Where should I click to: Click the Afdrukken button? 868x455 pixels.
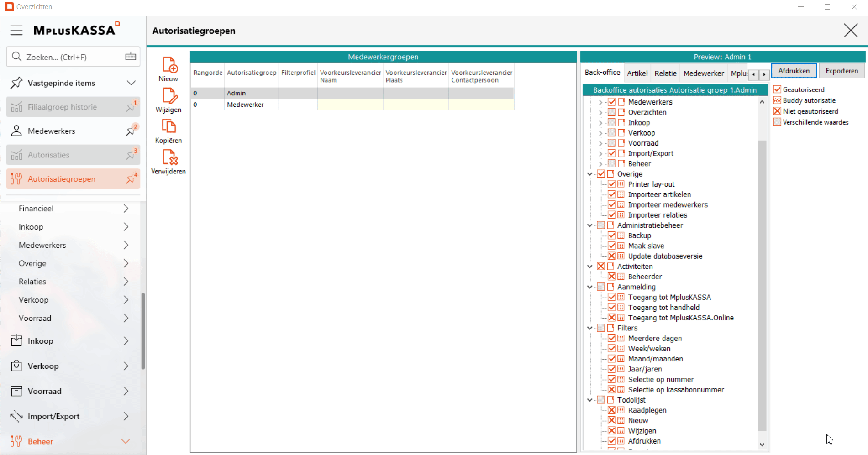click(x=794, y=71)
